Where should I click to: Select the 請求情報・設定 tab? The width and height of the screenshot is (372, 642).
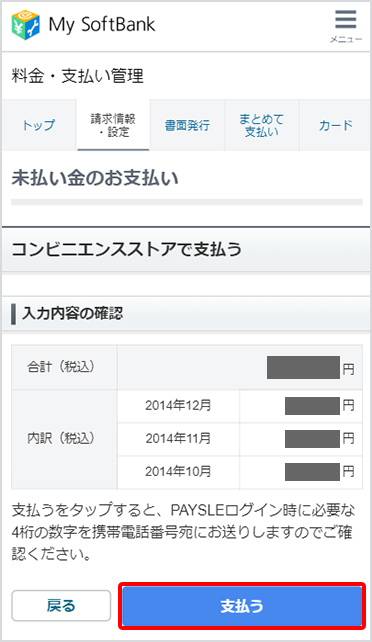(x=113, y=125)
